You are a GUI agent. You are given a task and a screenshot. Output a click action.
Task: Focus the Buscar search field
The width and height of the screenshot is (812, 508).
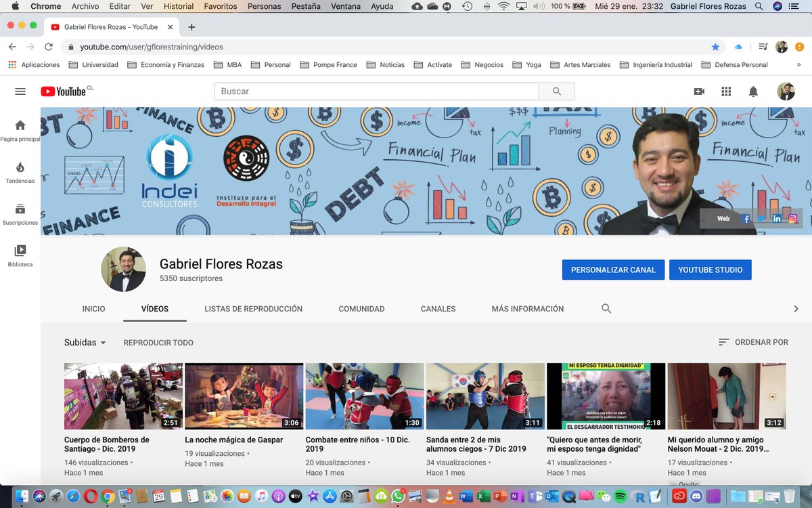point(377,91)
